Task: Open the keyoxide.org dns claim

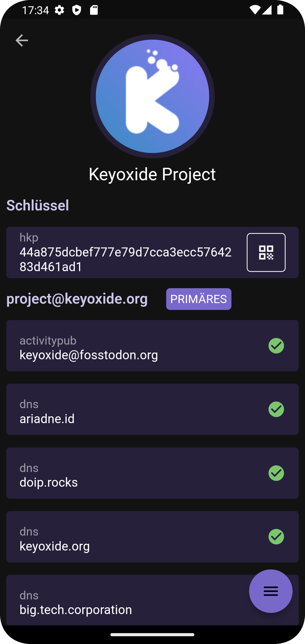Action: click(136, 536)
